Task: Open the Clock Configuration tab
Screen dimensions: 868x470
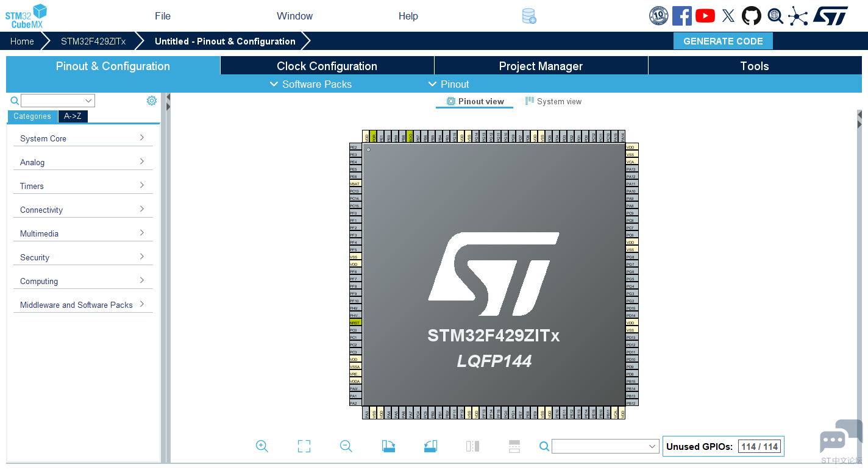Action: [x=327, y=66]
